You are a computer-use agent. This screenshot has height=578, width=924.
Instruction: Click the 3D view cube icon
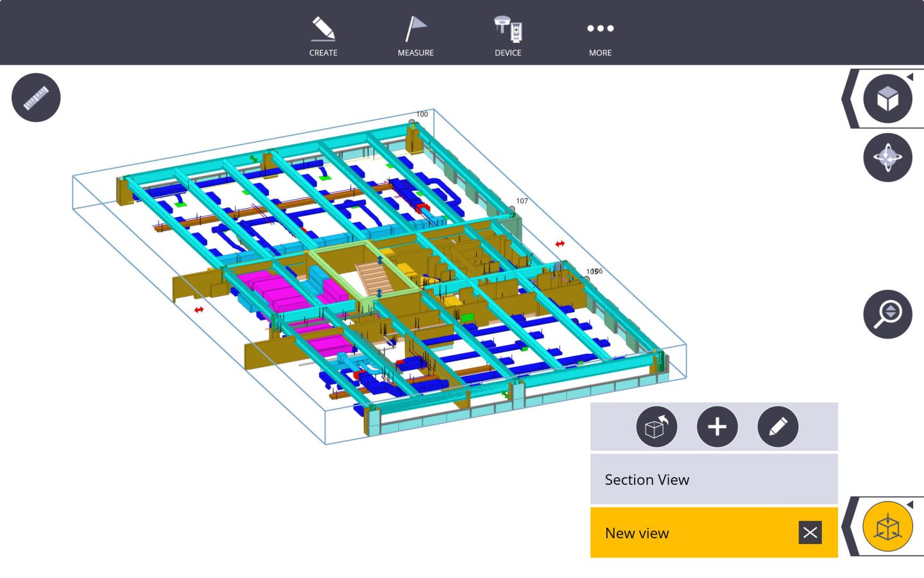[887, 98]
